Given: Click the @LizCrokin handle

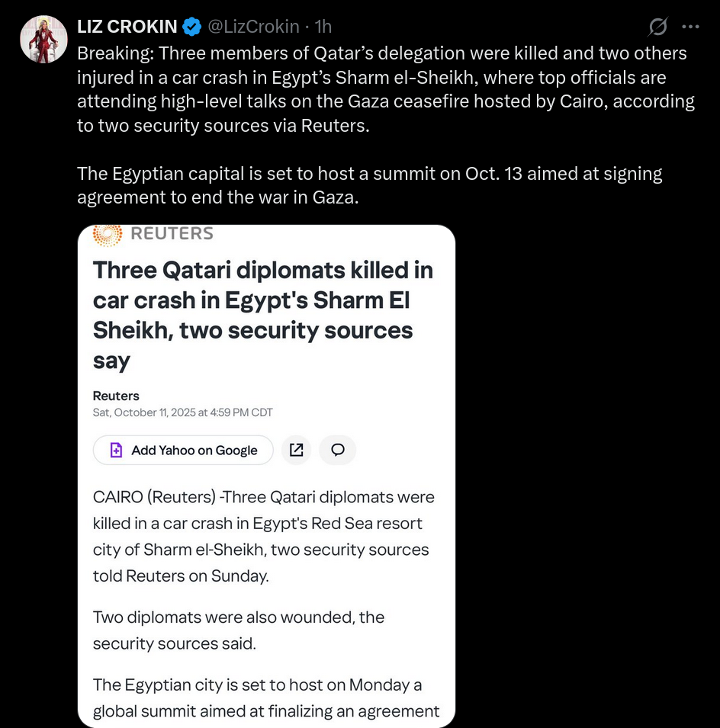Looking at the screenshot, I should (253, 27).
